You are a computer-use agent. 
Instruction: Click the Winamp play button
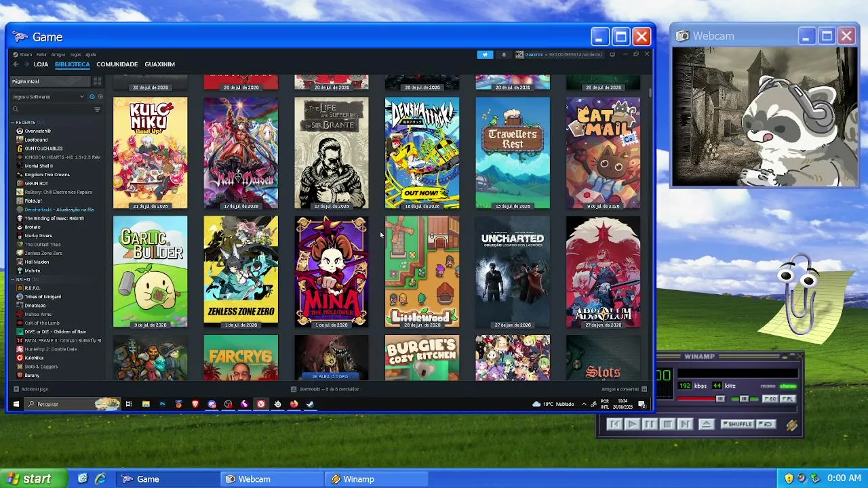(x=631, y=424)
